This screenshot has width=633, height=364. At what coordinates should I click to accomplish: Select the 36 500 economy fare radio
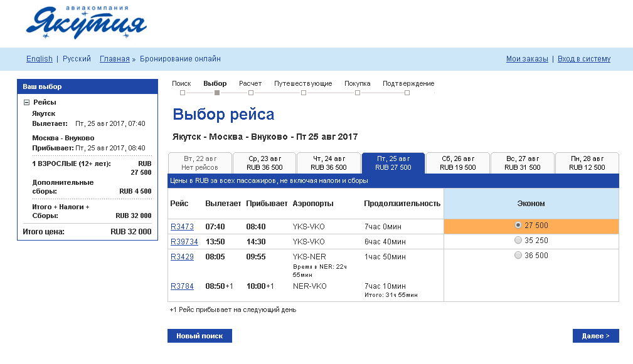[518, 255]
